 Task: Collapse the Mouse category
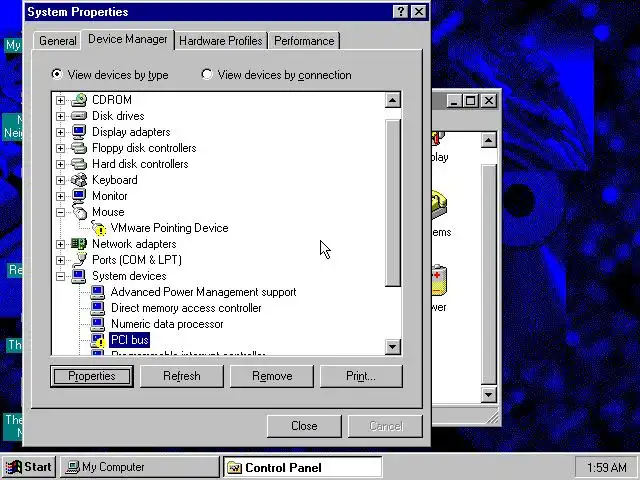60,212
